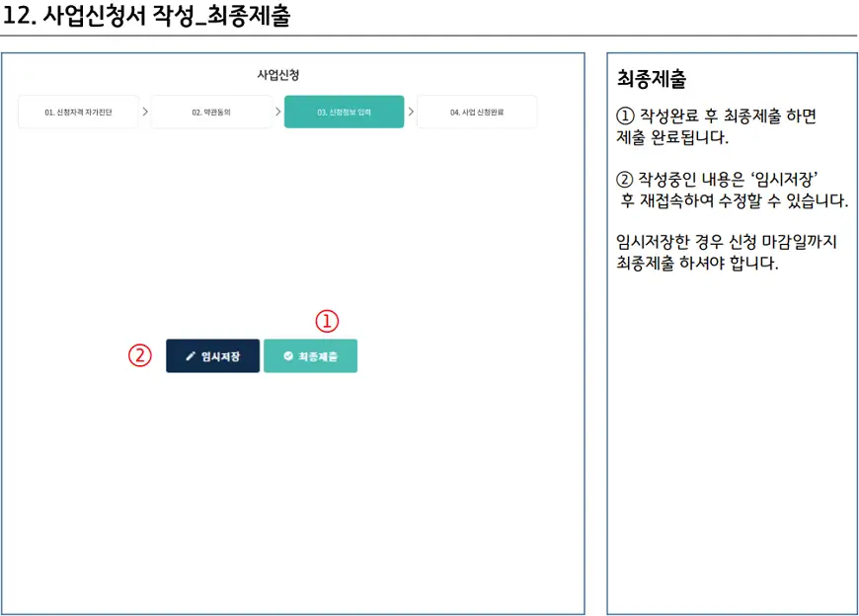The width and height of the screenshot is (859, 616).
Task: Click the ② 작성중인 내용은 임시저장 instruction text
Action: [731, 190]
